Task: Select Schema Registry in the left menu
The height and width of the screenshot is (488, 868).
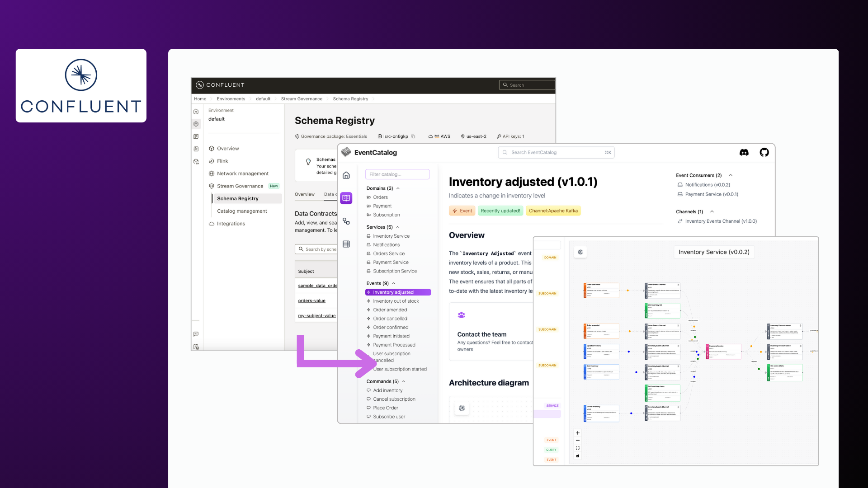Action: pos(238,198)
